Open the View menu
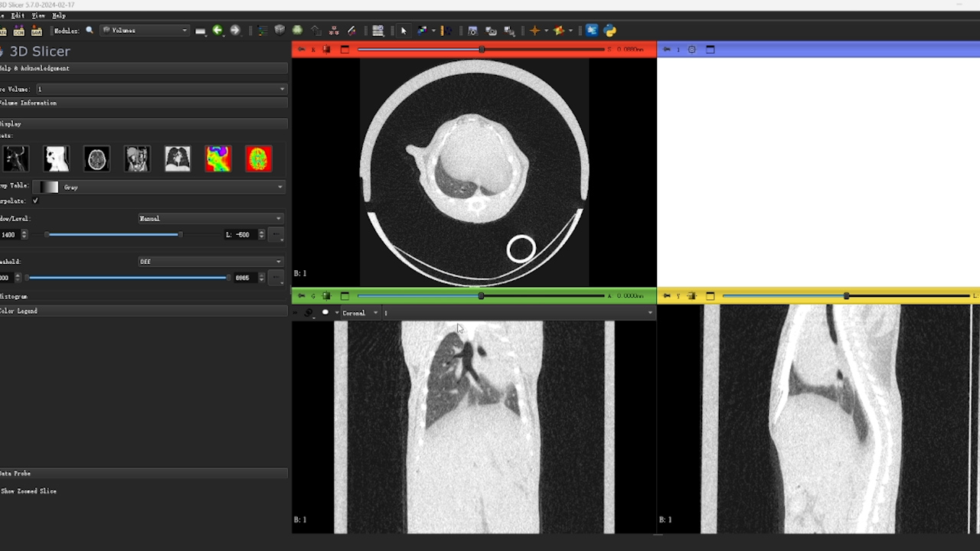 click(x=38, y=15)
